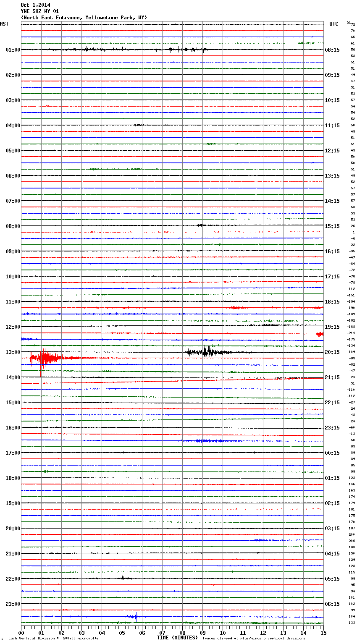Image resolution: width=357 pixels, height=644 pixels.
Task: Click the blue spike on the 23:30 trace
Action: click(135, 617)
